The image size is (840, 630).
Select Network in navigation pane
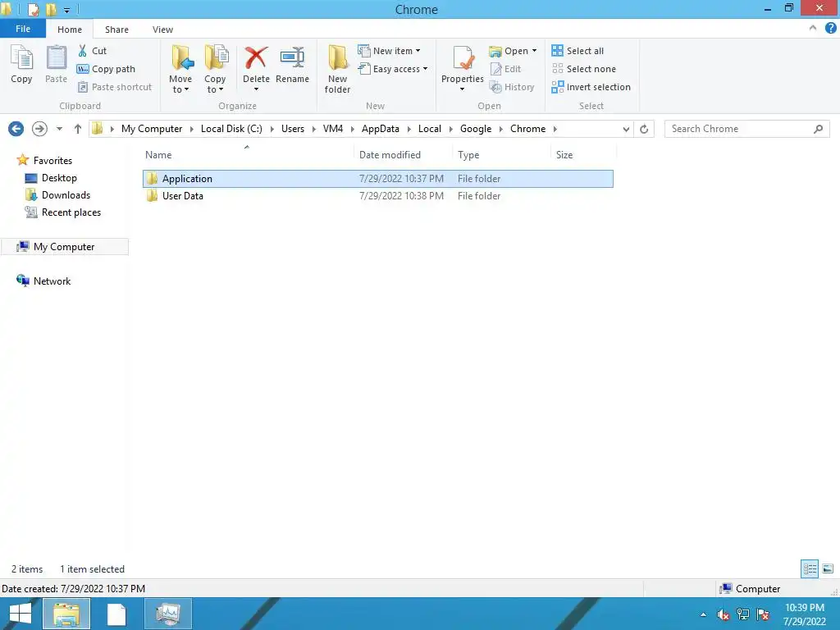[x=44, y=281]
